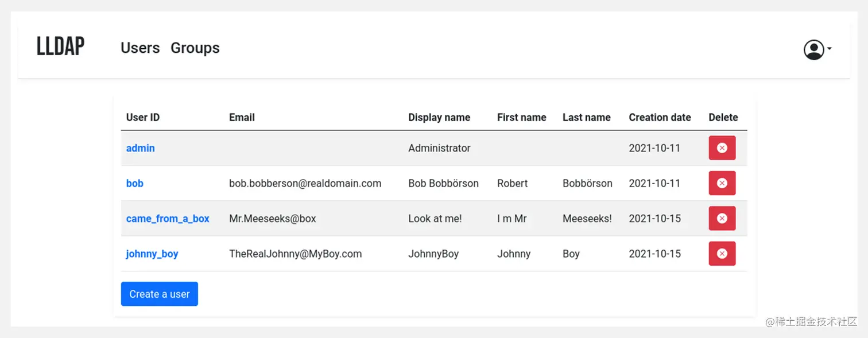The width and height of the screenshot is (868, 338).
Task: View the johnny_boy user page
Action: click(152, 254)
